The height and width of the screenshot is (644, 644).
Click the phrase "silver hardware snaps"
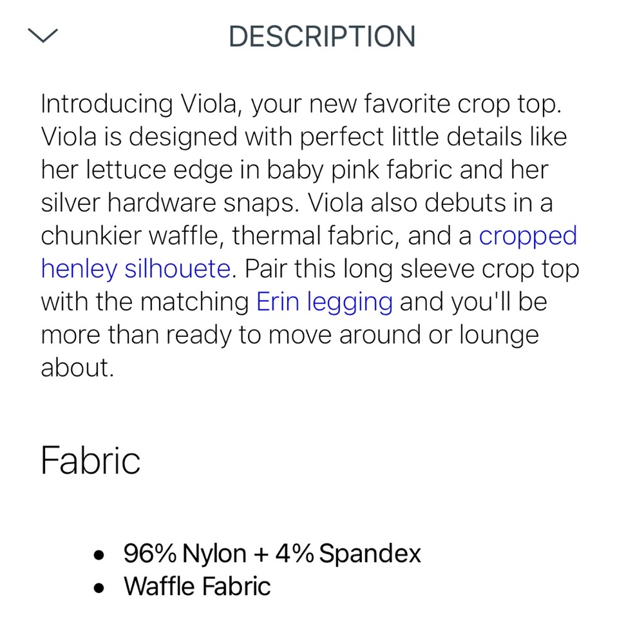[x=169, y=203]
